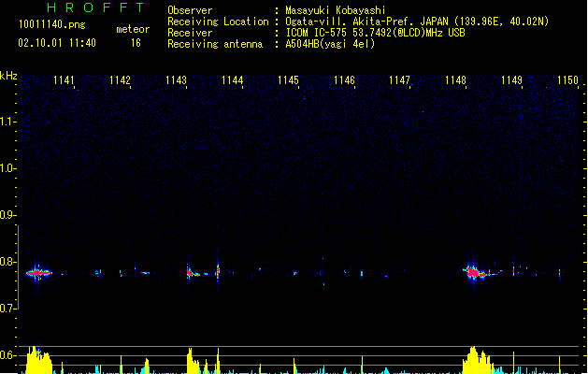Click the Observer label
588x374 pixels.
(190, 10)
